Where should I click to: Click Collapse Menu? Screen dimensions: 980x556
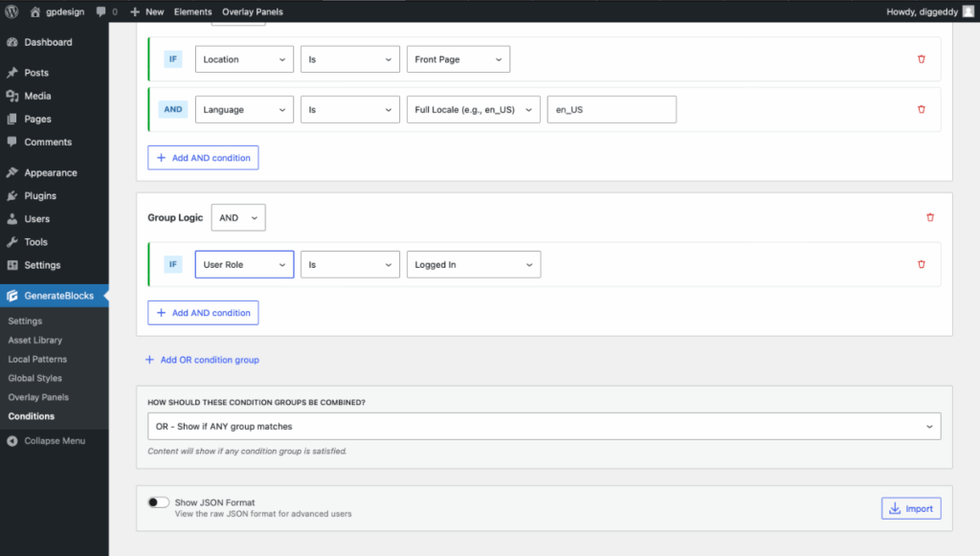(x=55, y=441)
